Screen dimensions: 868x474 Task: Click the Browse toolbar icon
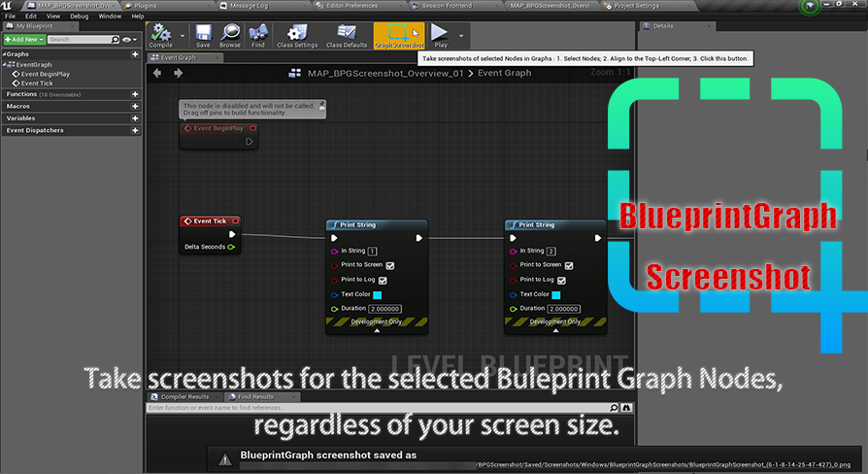tap(230, 35)
